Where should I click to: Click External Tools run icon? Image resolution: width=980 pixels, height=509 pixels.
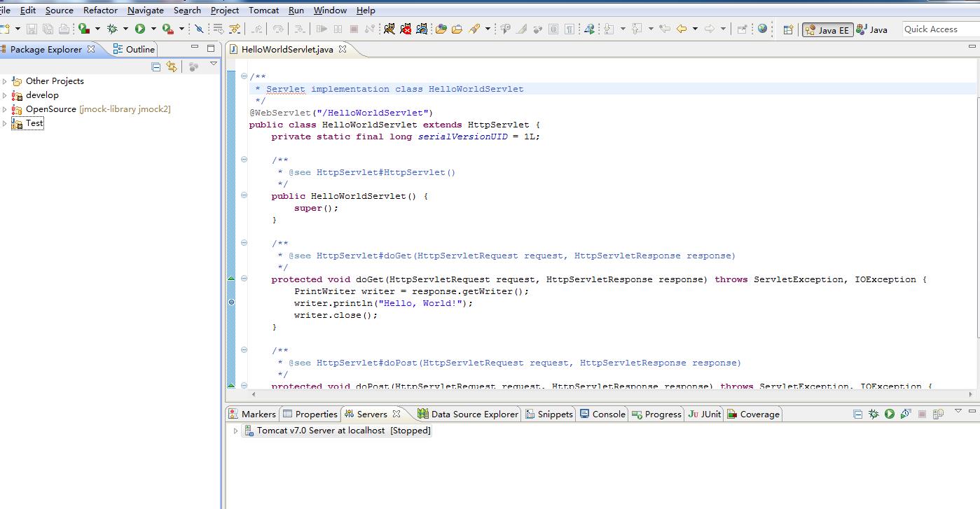click(x=167, y=29)
